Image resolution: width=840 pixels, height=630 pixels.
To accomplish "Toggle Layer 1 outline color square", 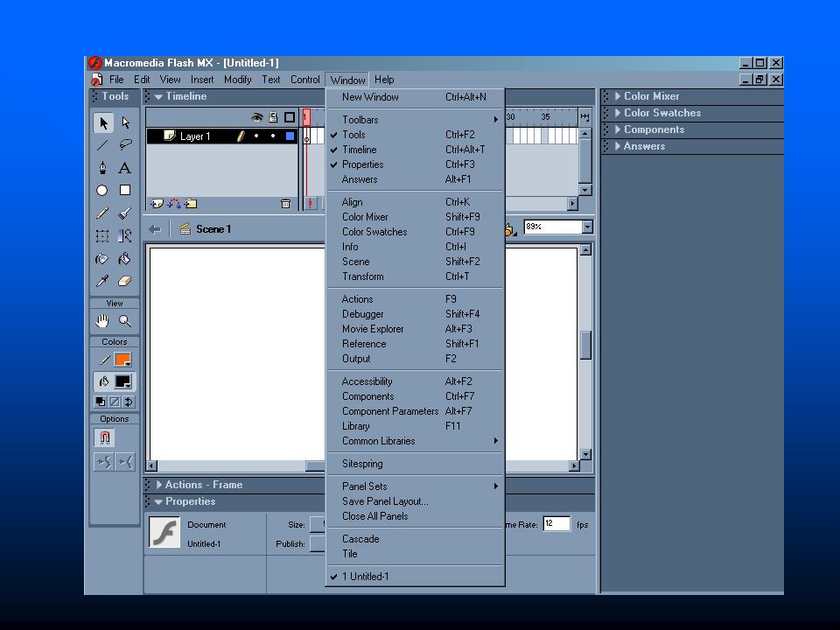I will point(290,136).
